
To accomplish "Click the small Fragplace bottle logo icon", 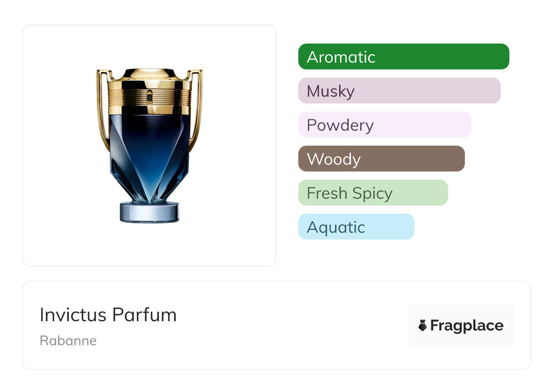I will tap(423, 325).
